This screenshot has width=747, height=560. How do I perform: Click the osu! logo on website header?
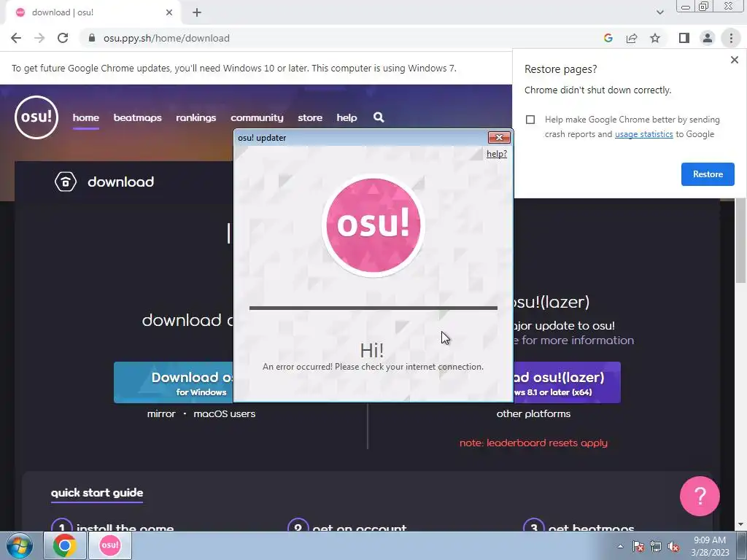(36, 117)
